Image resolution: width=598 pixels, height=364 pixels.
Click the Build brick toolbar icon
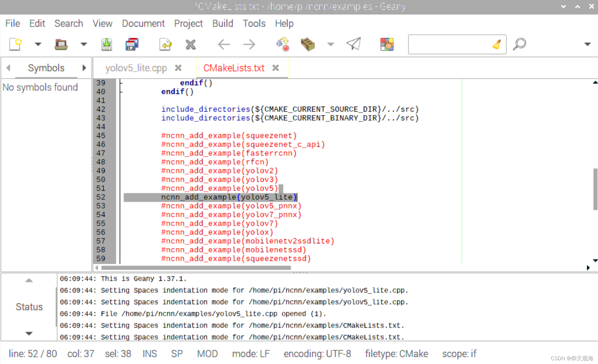click(x=308, y=44)
